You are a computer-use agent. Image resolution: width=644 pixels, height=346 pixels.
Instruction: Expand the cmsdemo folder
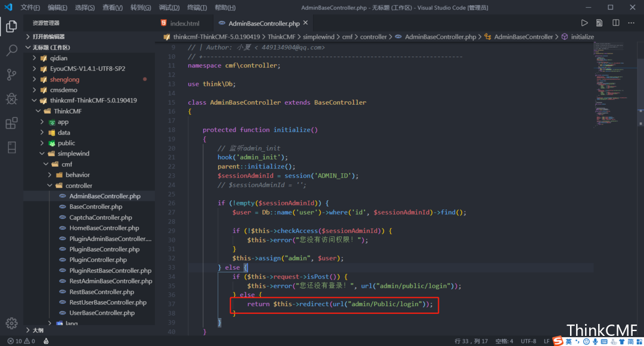click(89, 90)
